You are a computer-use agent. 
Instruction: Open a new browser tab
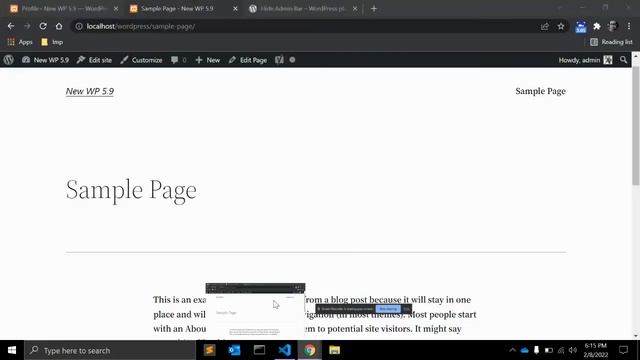pos(374,9)
